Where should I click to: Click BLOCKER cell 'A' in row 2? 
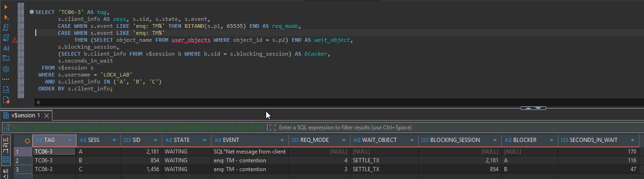pos(529,160)
